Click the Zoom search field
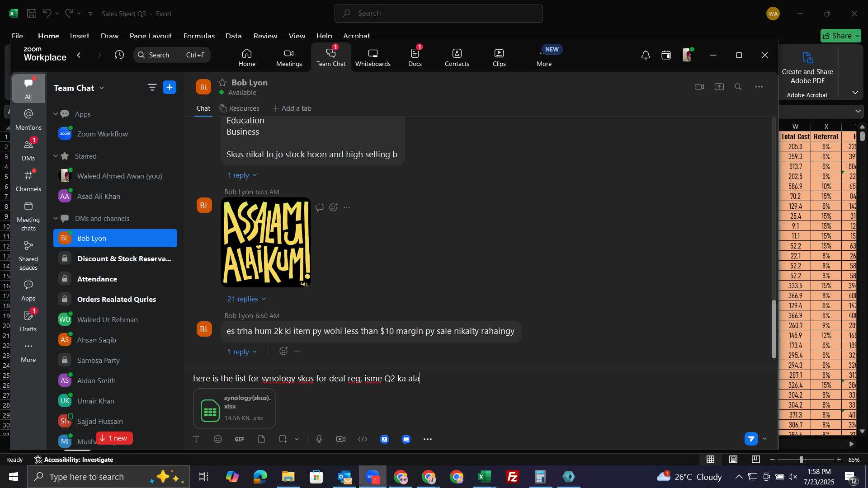Viewport: 868px width, 488px height. pos(172,55)
